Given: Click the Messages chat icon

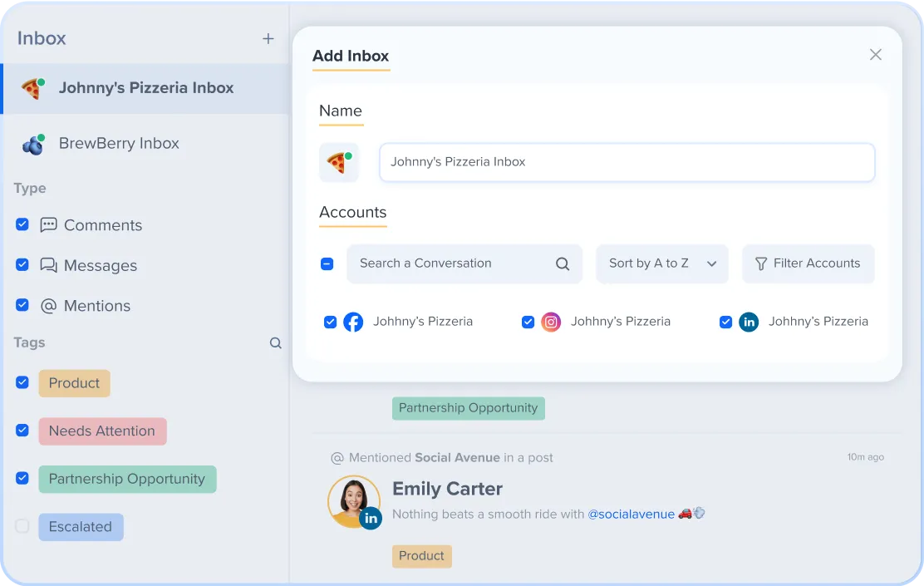Looking at the screenshot, I should click(x=48, y=265).
